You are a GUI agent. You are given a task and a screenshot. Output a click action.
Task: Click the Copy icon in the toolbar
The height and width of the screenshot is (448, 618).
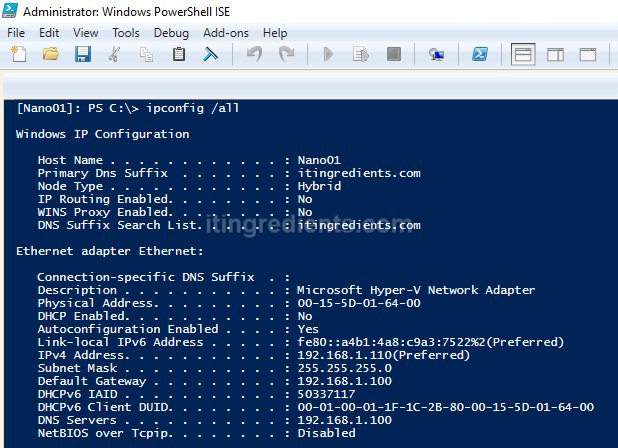[x=147, y=55]
